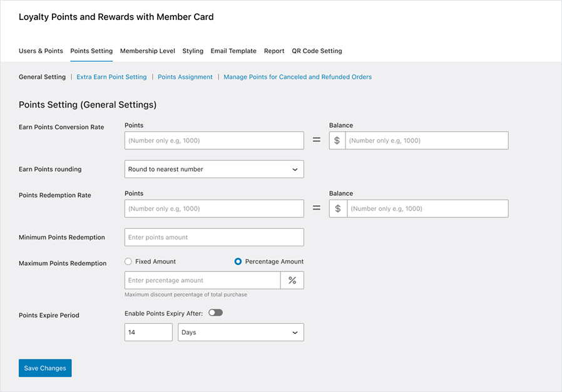
Task: Open the Extra Earn Point Setting link
Action: (x=111, y=77)
